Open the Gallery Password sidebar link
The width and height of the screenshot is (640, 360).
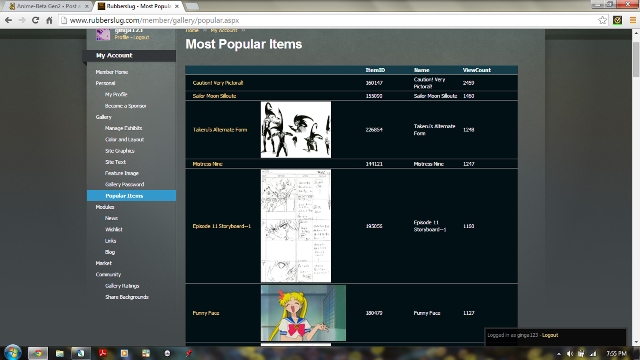pyautogui.click(x=124, y=184)
